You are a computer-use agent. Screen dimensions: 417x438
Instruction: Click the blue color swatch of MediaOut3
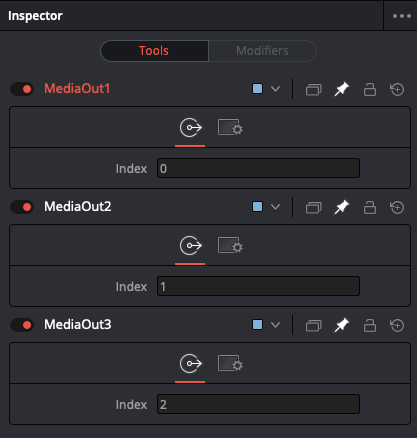pyautogui.click(x=257, y=325)
